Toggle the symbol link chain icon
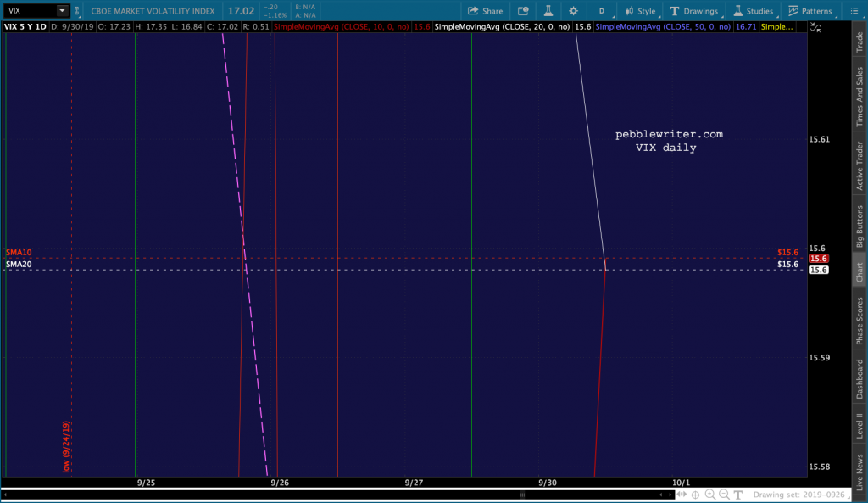The height and width of the screenshot is (503, 868). [x=77, y=10]
